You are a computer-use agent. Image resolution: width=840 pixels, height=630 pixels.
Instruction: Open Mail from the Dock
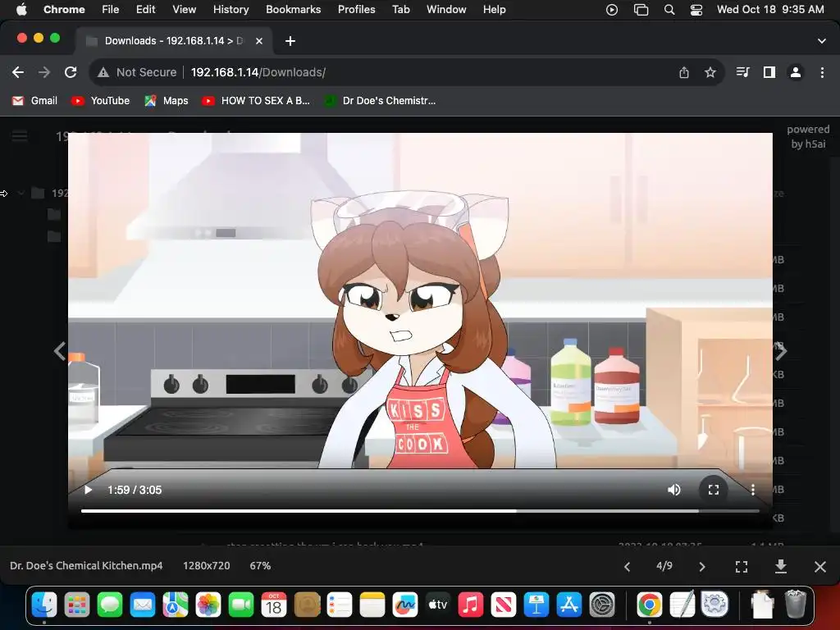[x=143, y=605]
